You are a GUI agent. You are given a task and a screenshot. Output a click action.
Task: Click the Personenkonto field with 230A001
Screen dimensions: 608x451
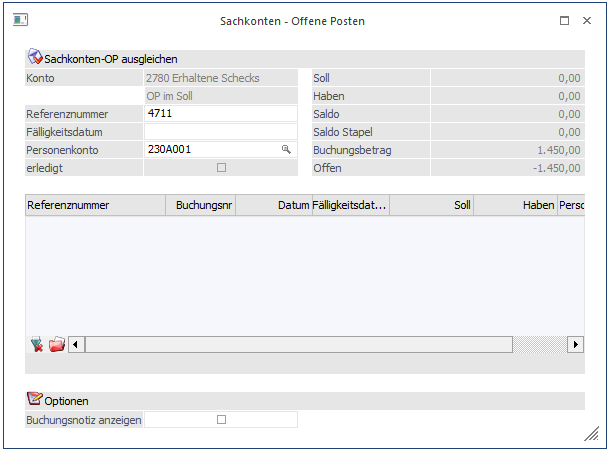210,149
